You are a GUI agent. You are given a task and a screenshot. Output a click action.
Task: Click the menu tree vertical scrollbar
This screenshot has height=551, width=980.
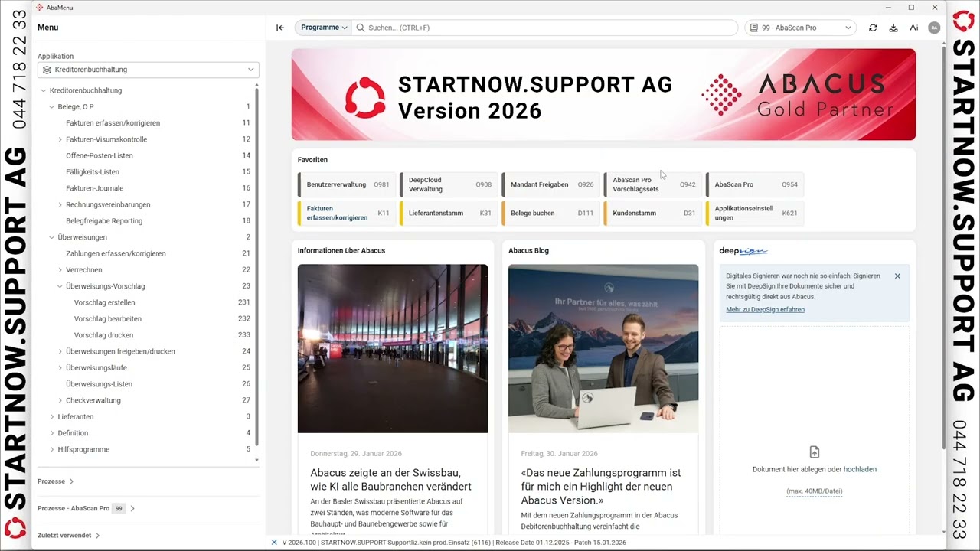coord(256,268)
